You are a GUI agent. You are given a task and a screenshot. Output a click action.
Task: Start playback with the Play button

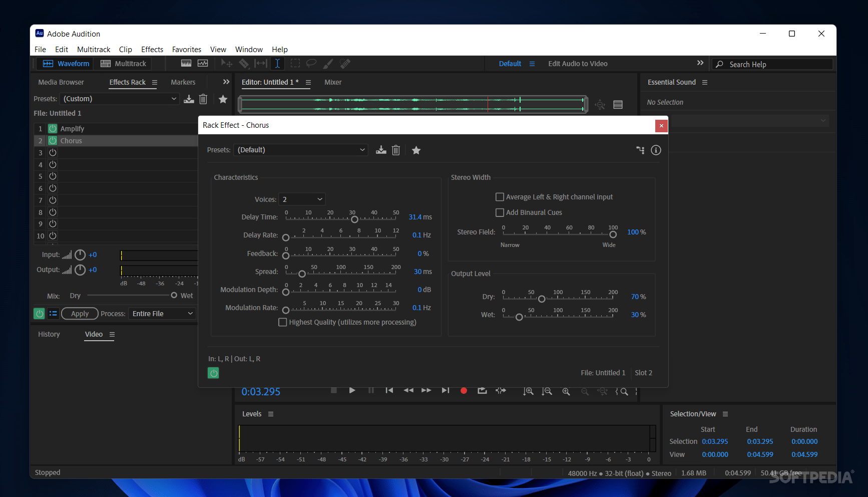[x=352, y=391]
